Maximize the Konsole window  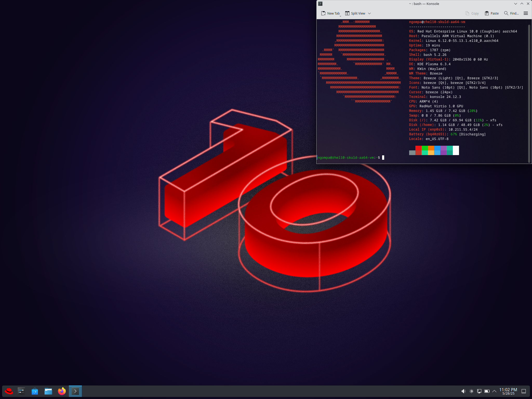(522, 4)
